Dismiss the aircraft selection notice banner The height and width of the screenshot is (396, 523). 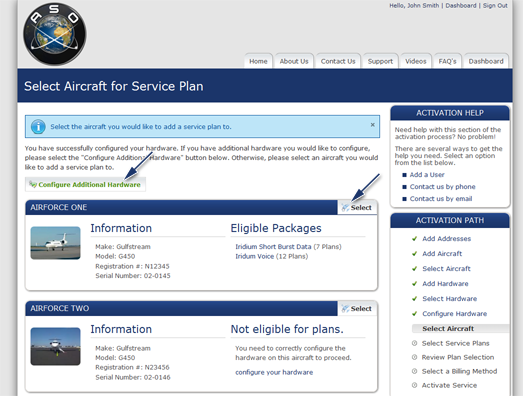tap(373, 125)
